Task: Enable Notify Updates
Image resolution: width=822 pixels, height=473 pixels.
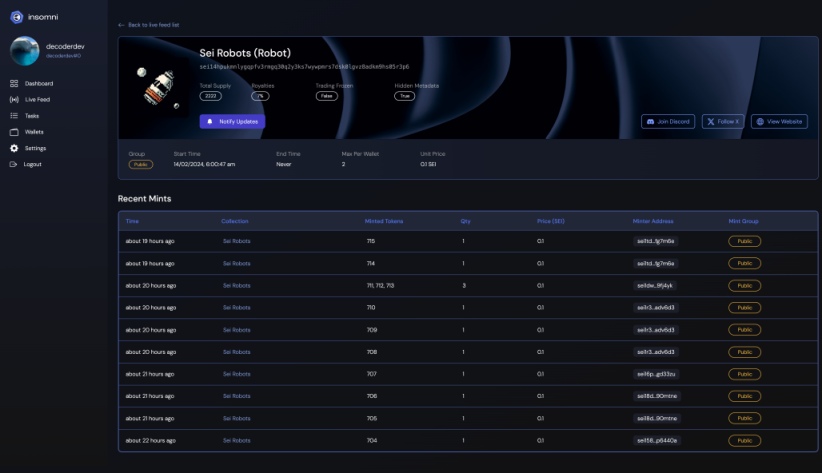Action: 232,122
